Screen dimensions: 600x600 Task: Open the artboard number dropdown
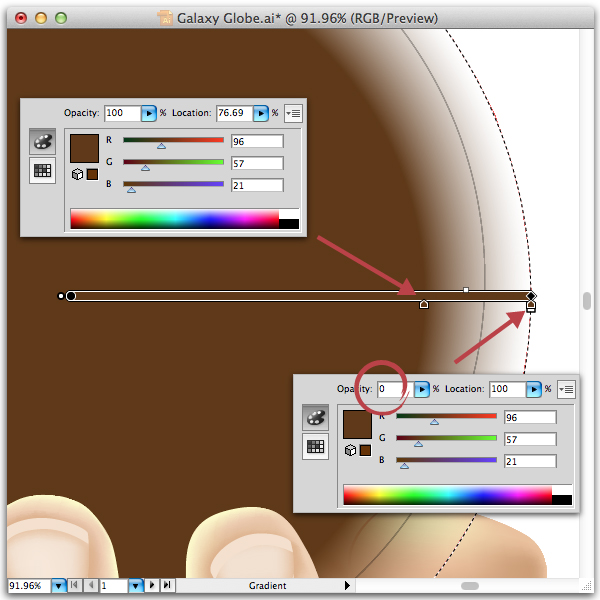click(x=136, y=585)
